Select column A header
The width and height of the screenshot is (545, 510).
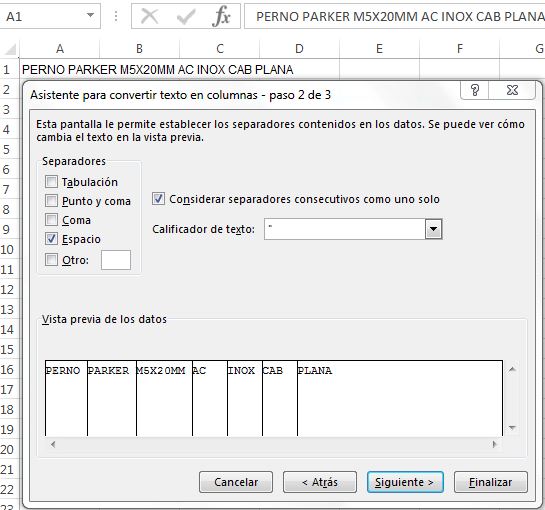point(60,49)
